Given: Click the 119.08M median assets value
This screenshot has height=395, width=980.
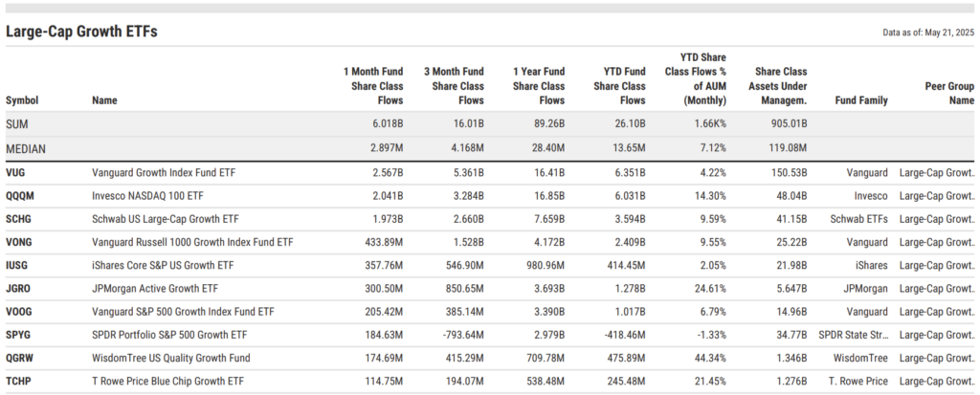Looking at the screenshot, I should [x=790, y=149].
